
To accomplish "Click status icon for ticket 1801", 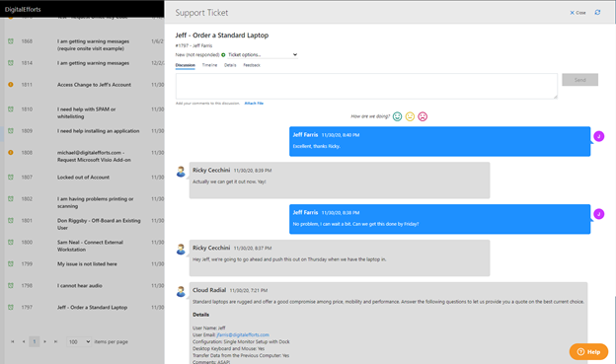I will (x=11, y=220).
